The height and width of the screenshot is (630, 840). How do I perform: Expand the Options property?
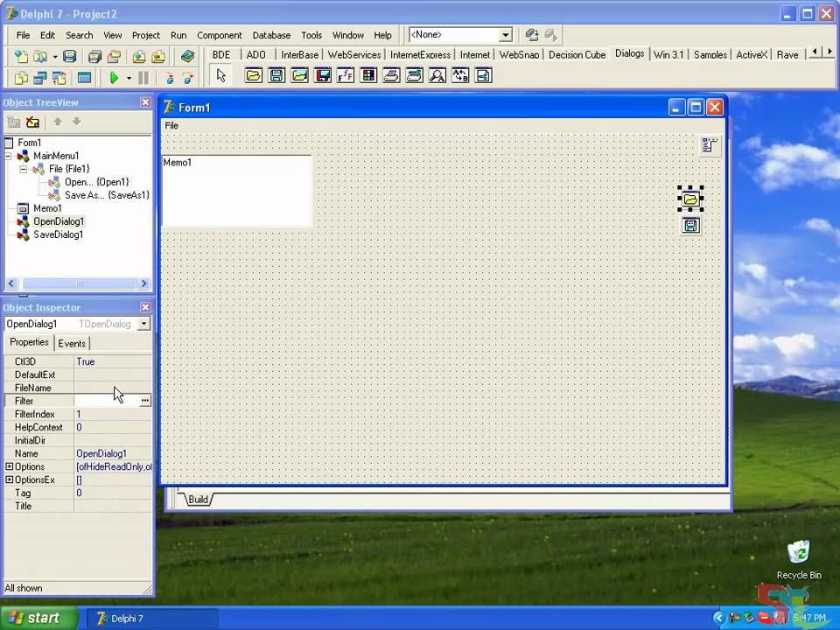click(9, 466)
